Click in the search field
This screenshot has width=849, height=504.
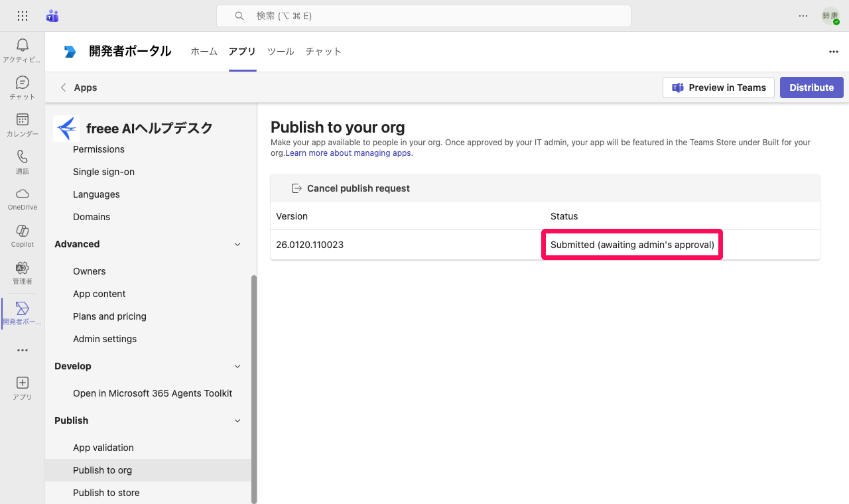[x=424, y=16]
